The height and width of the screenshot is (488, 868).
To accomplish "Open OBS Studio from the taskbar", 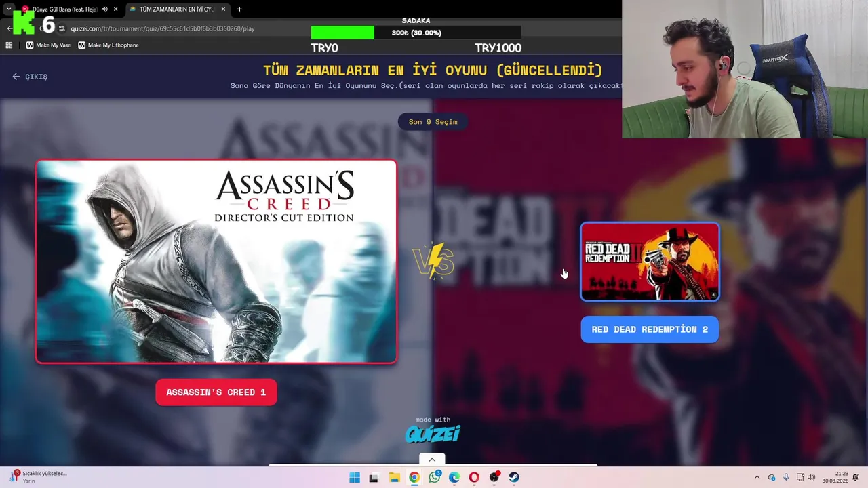I will [494, 477].
